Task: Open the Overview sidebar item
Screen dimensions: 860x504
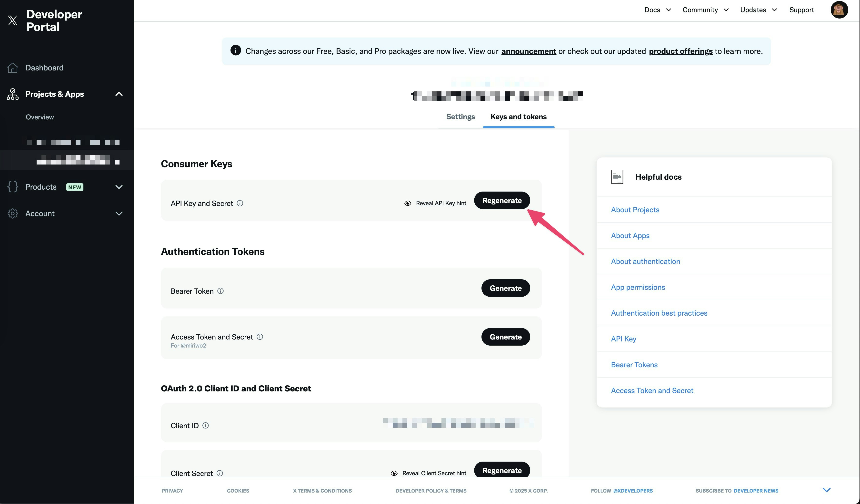Action: coord(40,117)
